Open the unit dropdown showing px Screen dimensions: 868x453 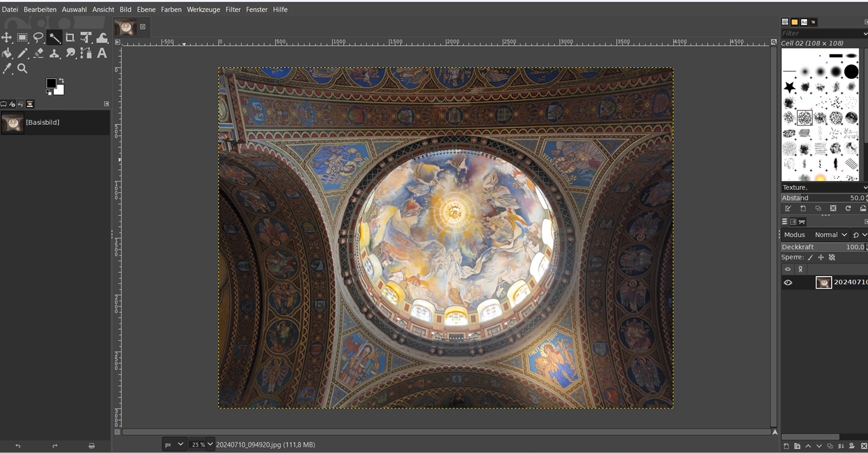[174, 444]
